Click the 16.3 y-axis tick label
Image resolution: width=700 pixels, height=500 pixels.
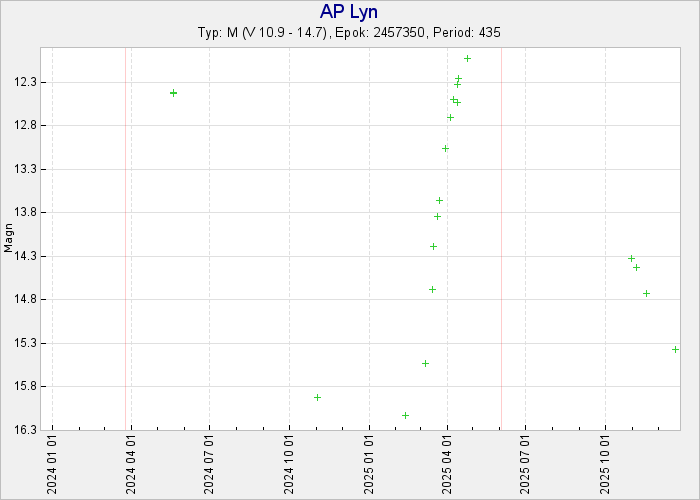pos(28,431)
